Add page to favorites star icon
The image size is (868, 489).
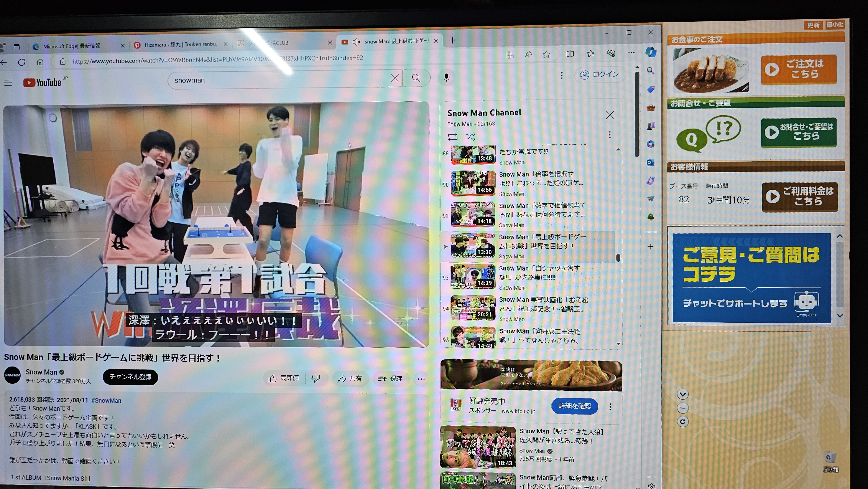tap(546, 54)
